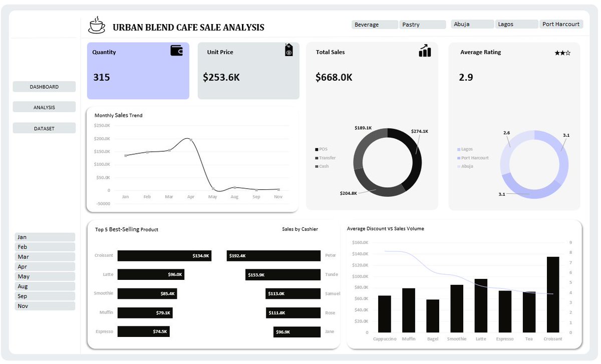Screen dimensions: 601x364
Task: Click the Abuja legend entry in rating chart
Action: (x=465, y=166)
